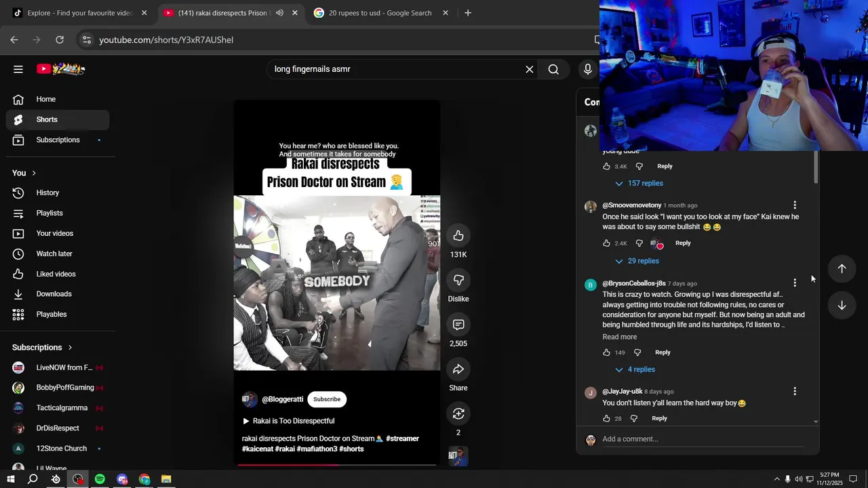Dislike Smoovemovetony's comment
Viewport: 868px width, 488px height.
click(639, 243)
